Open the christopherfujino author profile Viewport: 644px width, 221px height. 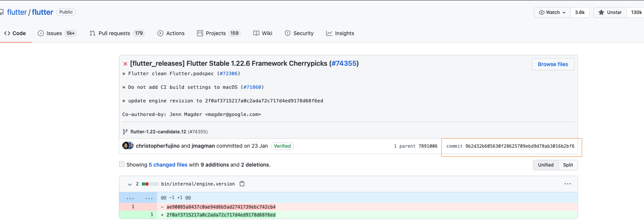tap(158, 146)
